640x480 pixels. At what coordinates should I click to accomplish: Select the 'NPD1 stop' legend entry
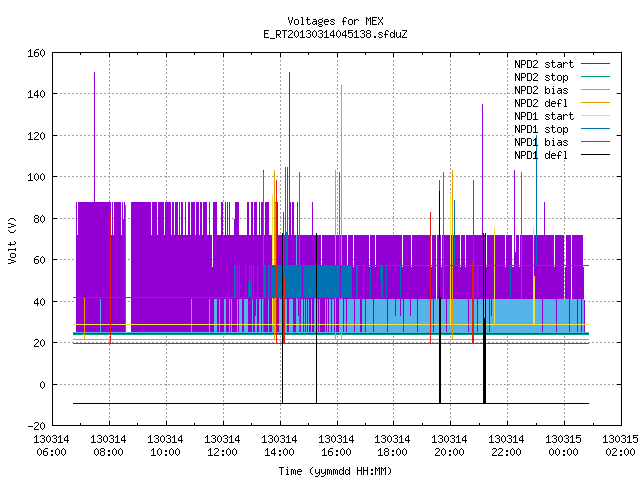tap(541, 129)
